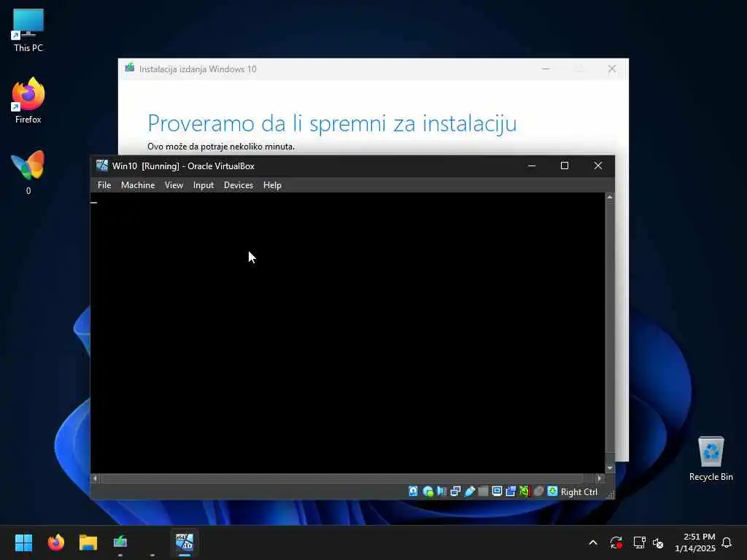Viewport: 747px width, 560px height.
Task: Show hidden tray icons chevron
Action: [x=593, y=542]
